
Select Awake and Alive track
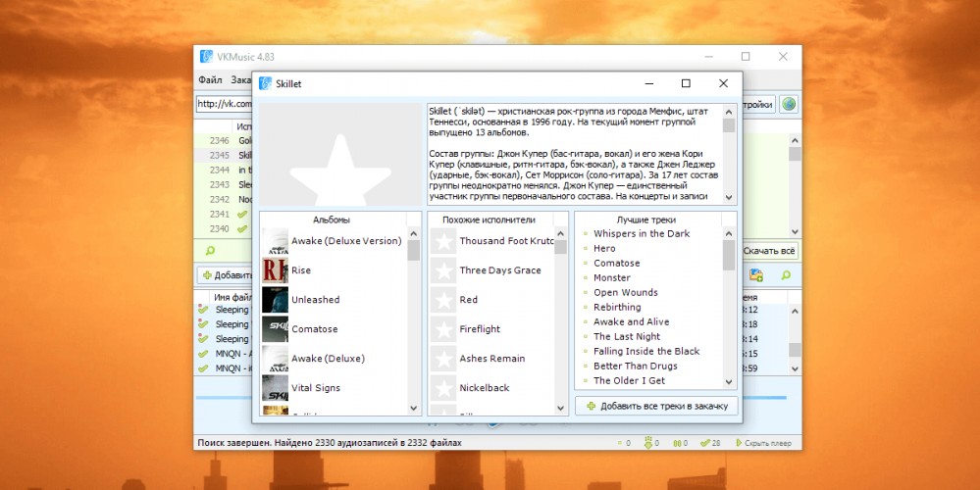coord(631,321)
